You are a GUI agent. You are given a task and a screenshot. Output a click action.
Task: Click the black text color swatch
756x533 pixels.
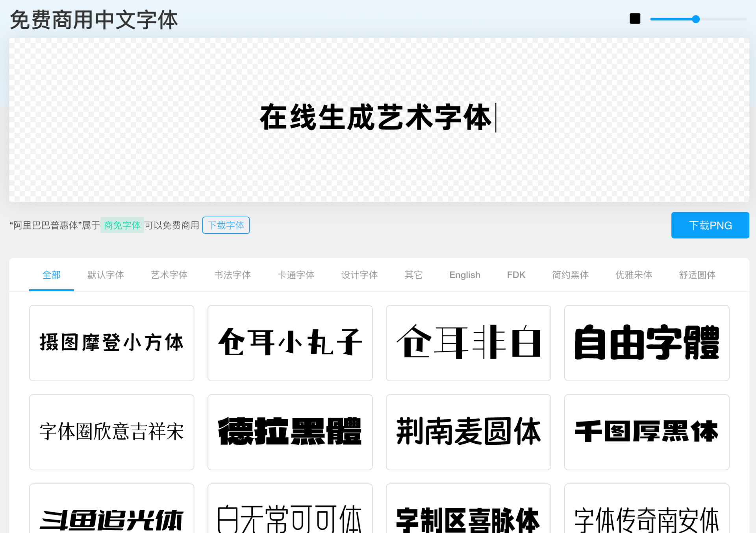click(635, 19)
